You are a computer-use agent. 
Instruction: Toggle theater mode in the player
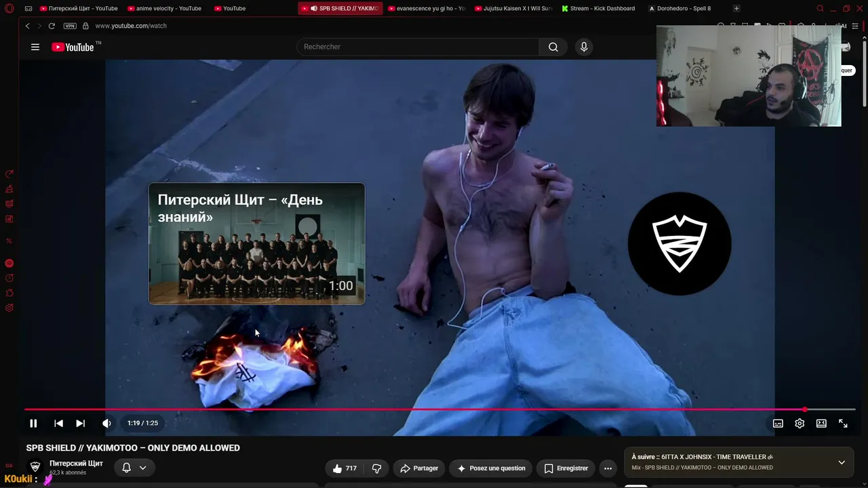[821, 423]
